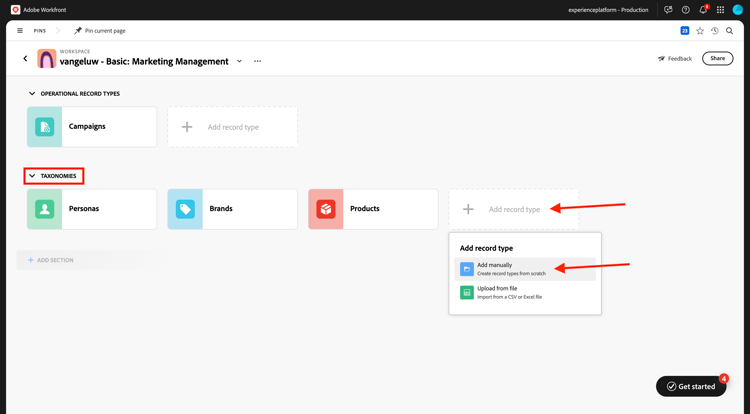The height and width of the screenshot is (414, 750).
Task: Collapse the Taxonomies section chevron
Action: pos(32,176)
